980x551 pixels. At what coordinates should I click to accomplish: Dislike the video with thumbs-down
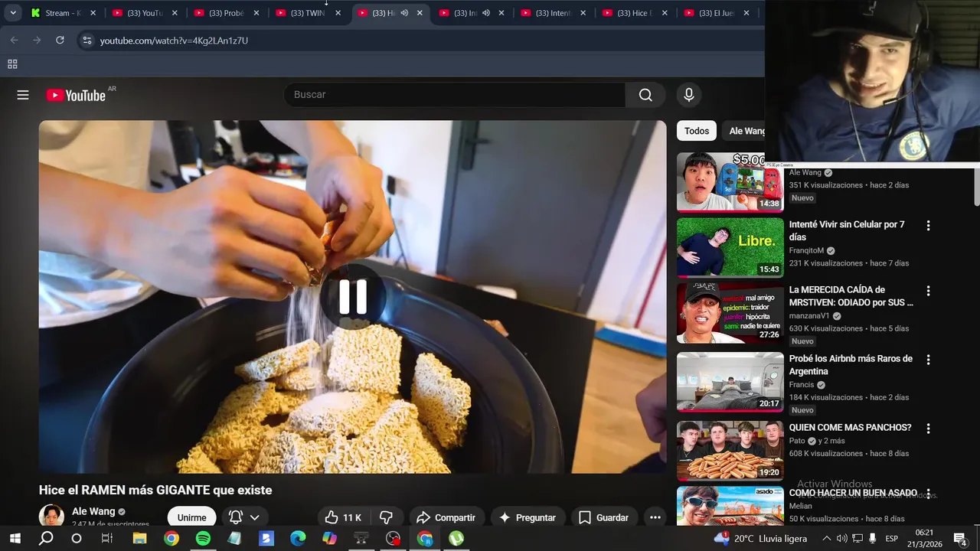click(387, 517)
